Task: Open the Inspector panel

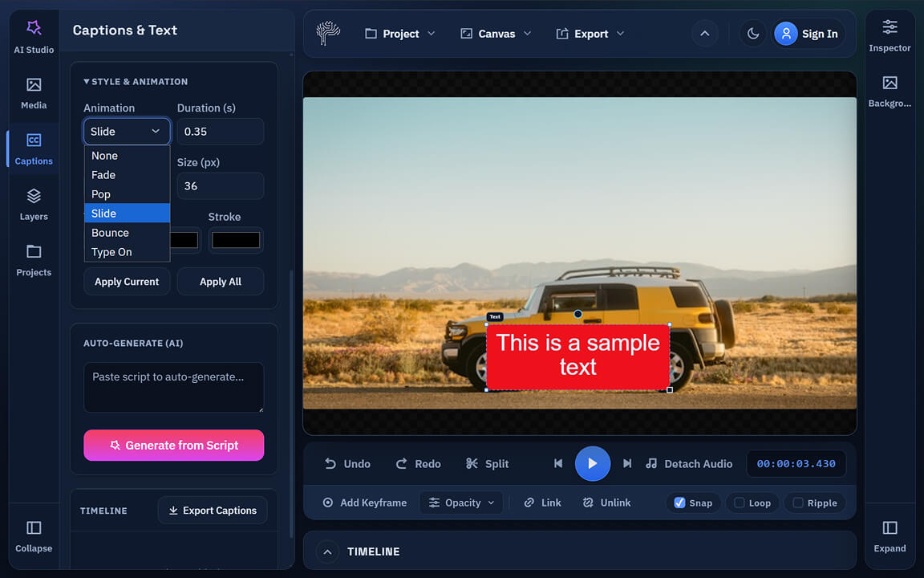Action: 890,34
